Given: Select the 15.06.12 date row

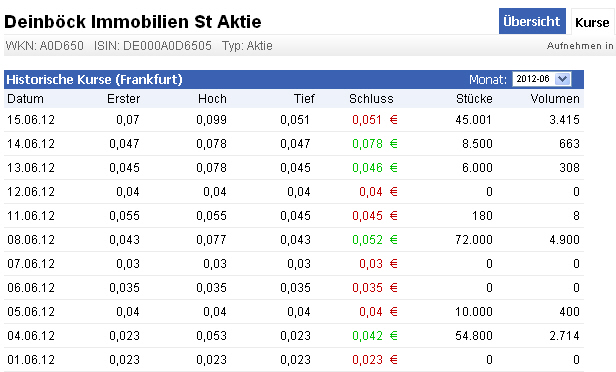Looking at the screenshot, I should point(294,120).
